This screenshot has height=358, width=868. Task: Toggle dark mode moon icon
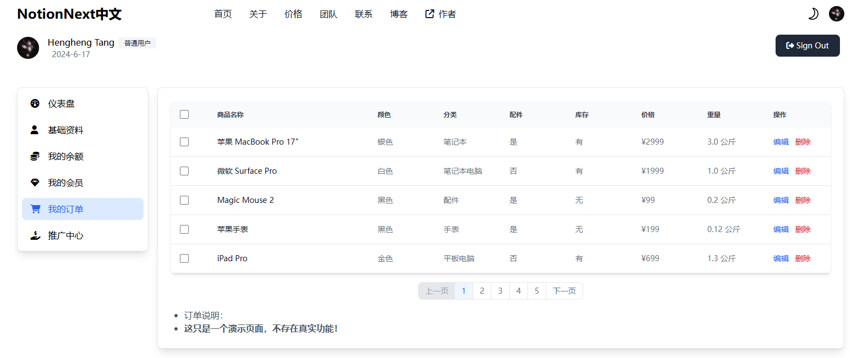(x=813, y=14)
